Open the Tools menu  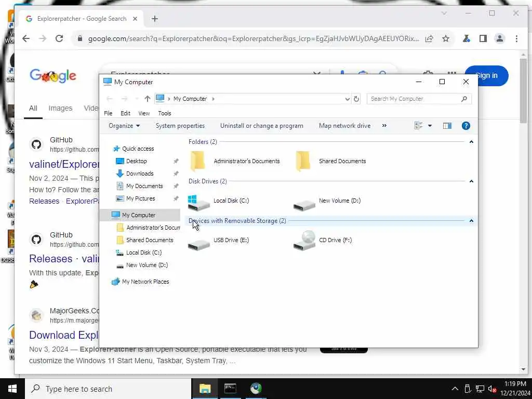pos(165,113)
